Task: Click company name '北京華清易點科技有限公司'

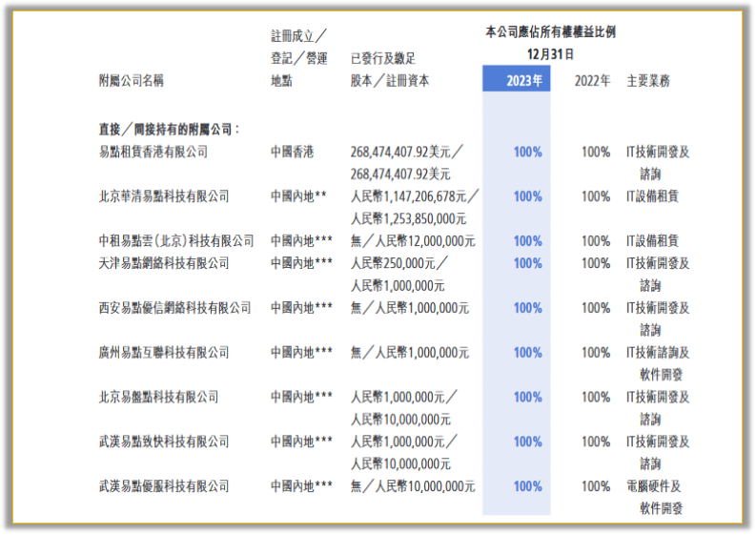Action: 164,195
